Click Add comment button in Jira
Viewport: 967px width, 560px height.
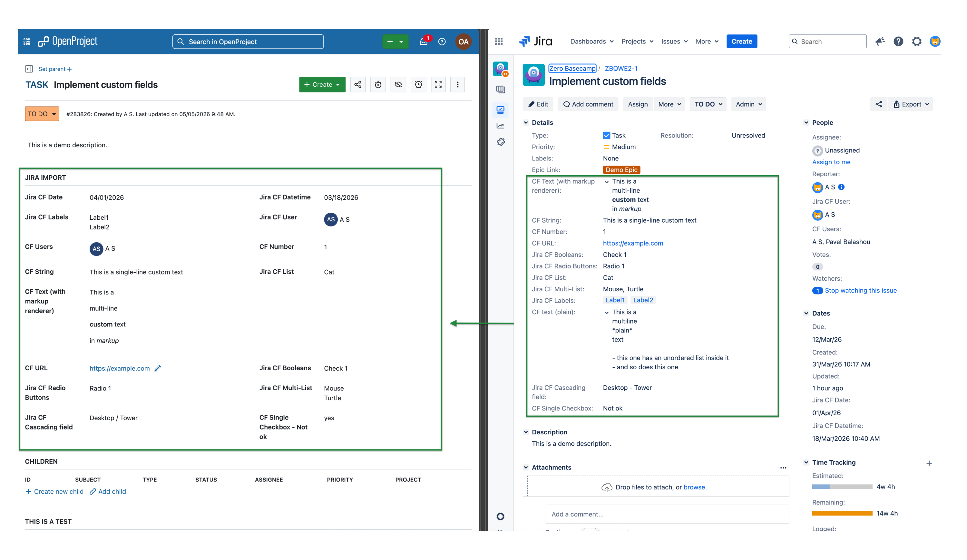[x=588, y=104]
